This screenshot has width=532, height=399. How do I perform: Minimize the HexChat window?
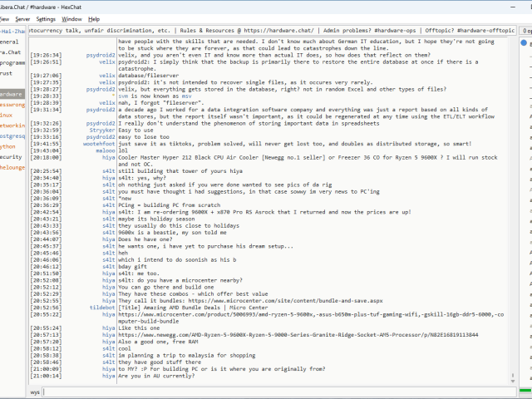click(513, 7)
